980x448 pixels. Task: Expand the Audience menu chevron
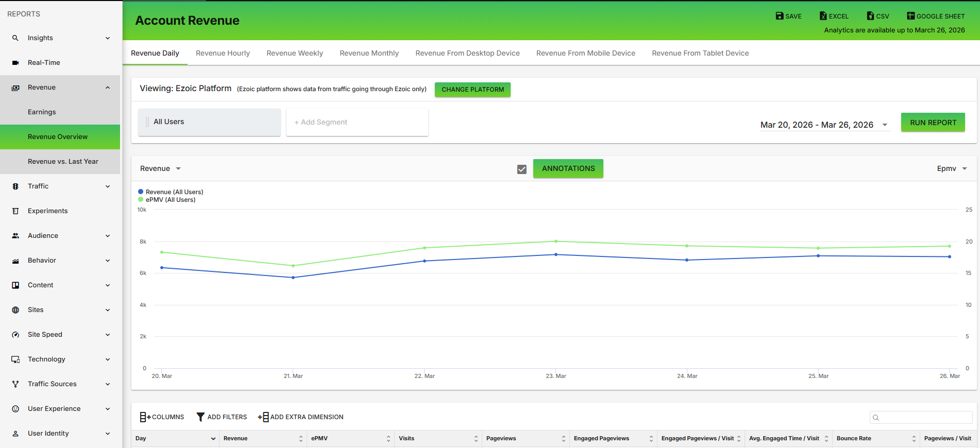(108, 236)
